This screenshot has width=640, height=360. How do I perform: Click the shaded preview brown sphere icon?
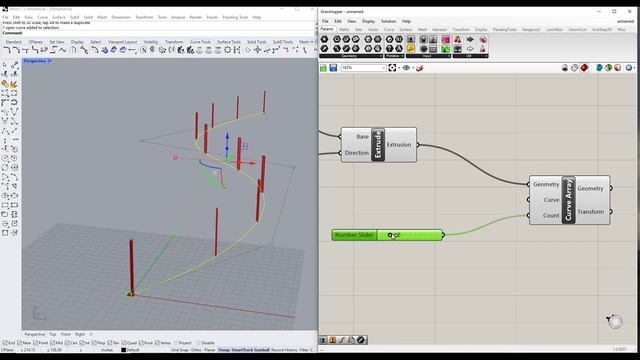point(618,68)
